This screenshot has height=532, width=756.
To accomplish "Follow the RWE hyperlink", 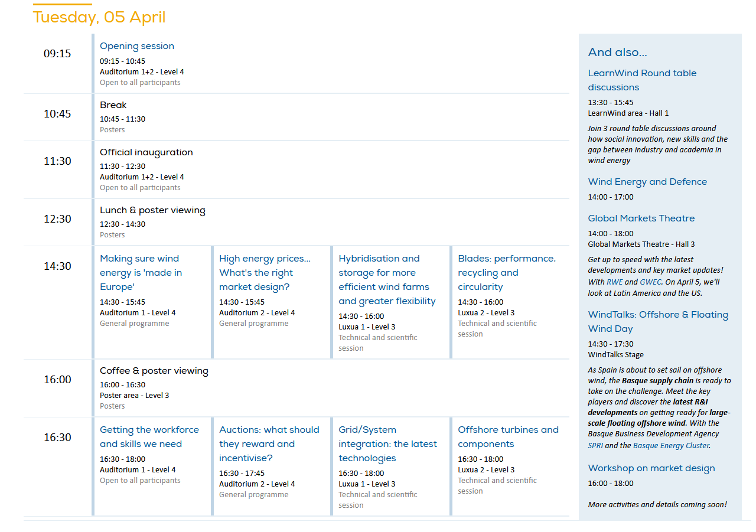I will pyautogui.click(x=614, y=282).
